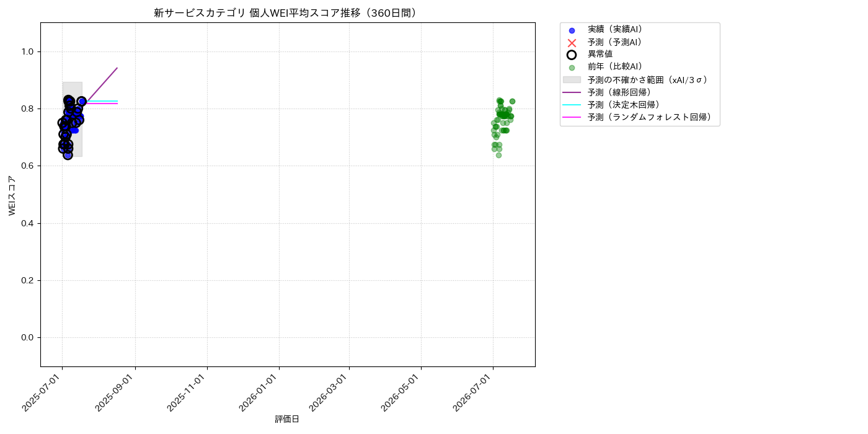Click the gray swatch for 予測の不確かさ範囲
Screen dimensions: 868x434
[x=572, y=80]
